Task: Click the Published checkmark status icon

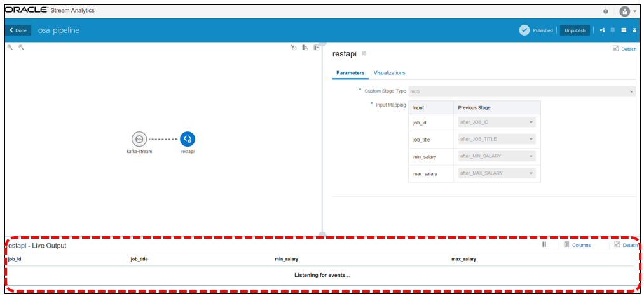Action: point(524,30)
